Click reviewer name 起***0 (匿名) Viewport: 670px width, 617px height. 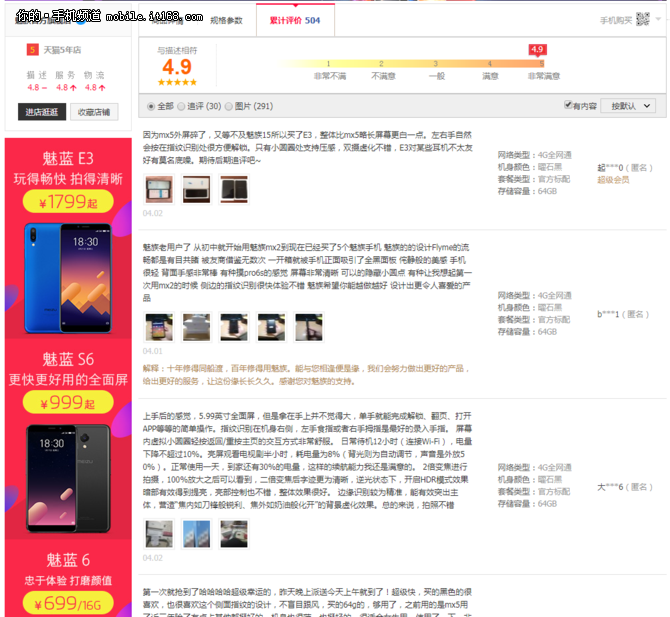tap(625, 167)
